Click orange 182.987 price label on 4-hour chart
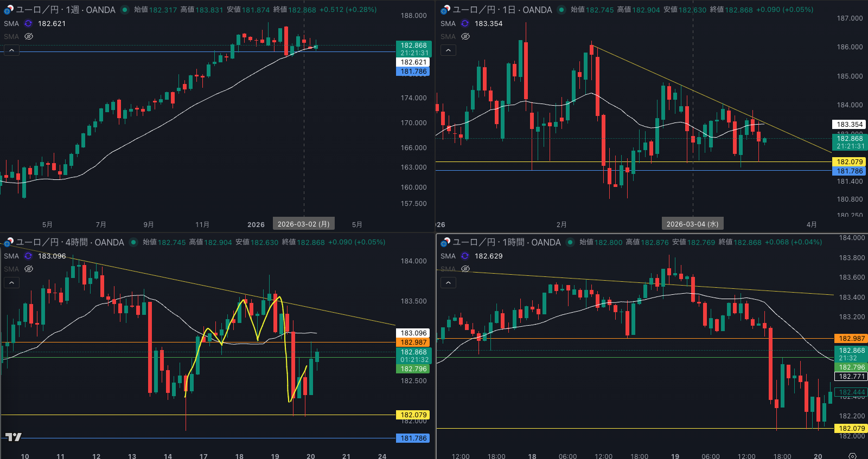The width and height of the screenshot is (868, 459). pos(413,342)
